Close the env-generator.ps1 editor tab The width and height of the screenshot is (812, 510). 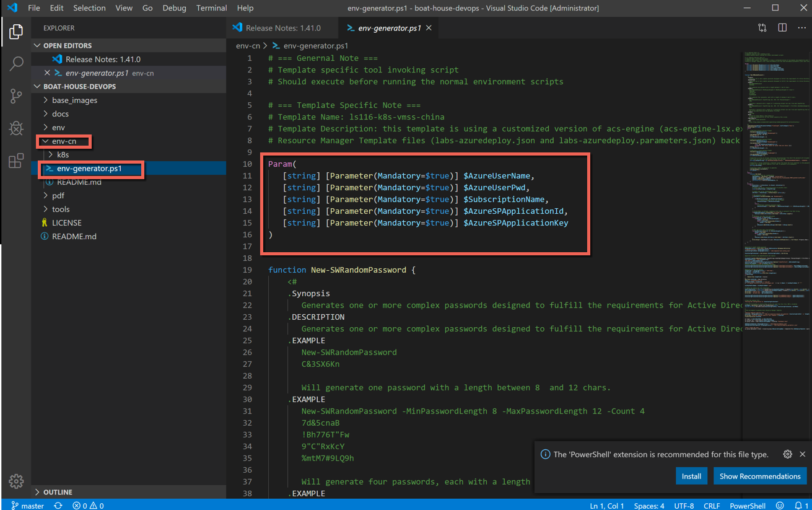429,28
